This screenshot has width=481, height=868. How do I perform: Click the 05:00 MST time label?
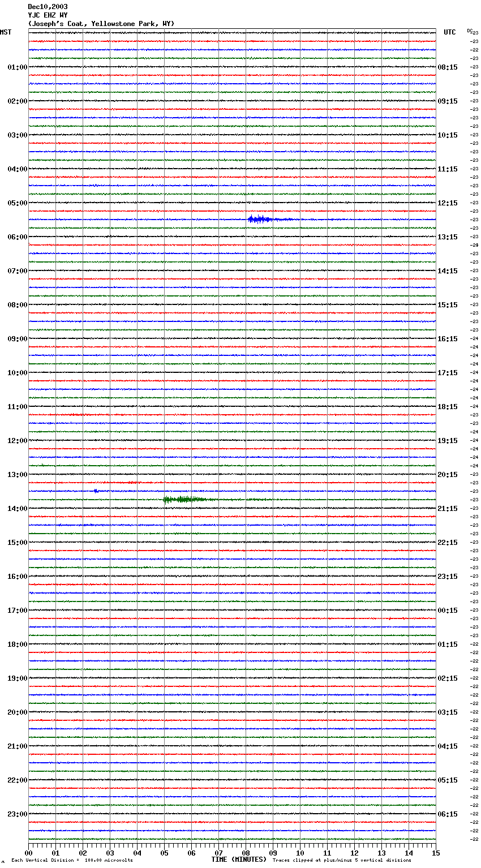18,203
